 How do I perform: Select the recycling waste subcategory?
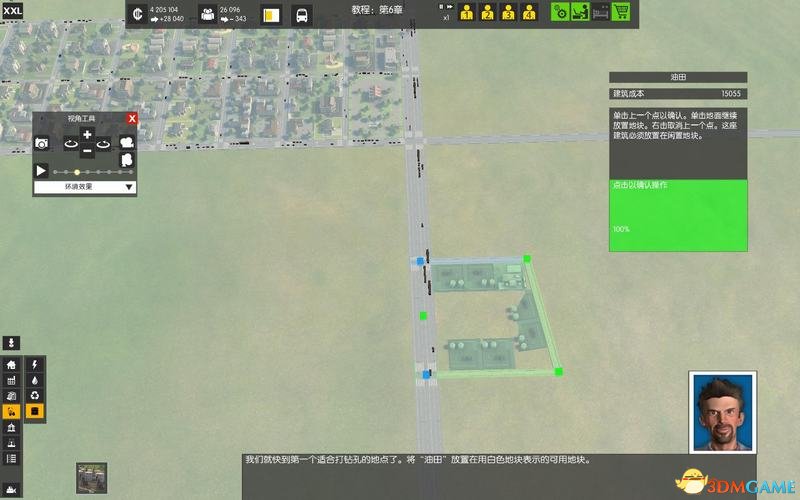click(35, 395)
